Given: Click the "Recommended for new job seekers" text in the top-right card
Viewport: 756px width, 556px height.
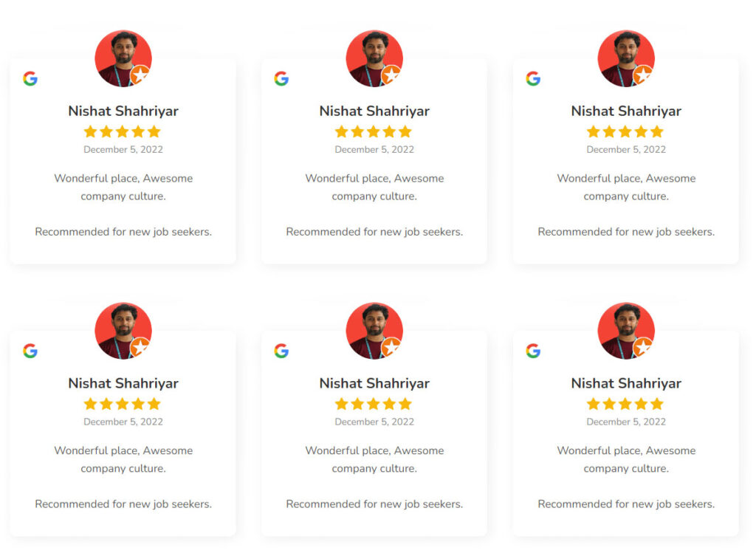Looking at the screenshot, I should 626,232.
